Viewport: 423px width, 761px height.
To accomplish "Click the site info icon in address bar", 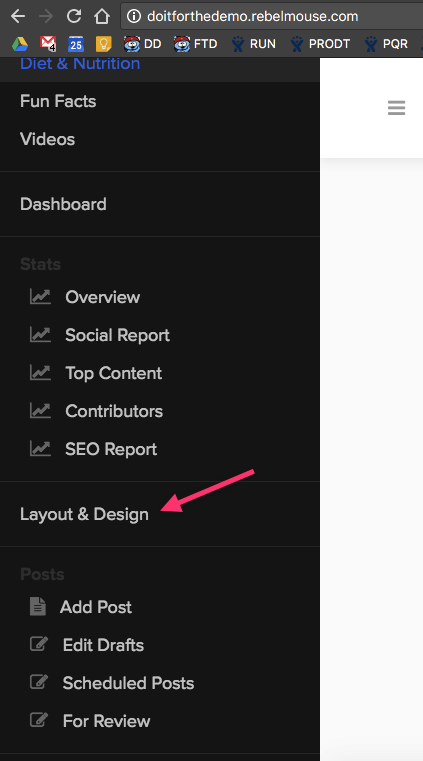I will (133, 16).
